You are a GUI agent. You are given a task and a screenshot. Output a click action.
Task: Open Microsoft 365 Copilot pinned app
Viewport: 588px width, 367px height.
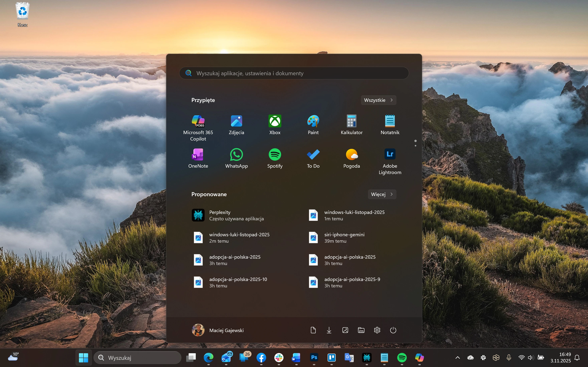tap(198, 121)
